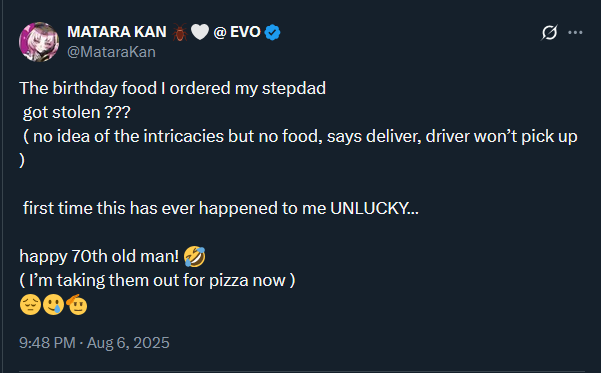Open the Grok explain-post icon
The width and height of the screenshot is (601, 373).
click(x=549, y=33)
